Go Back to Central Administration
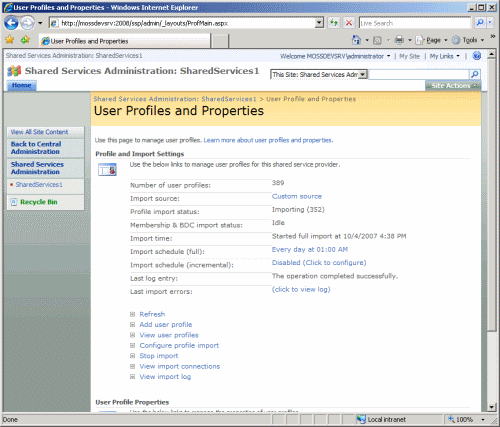Viewport: 500px width, 427px height. point(36,148)
